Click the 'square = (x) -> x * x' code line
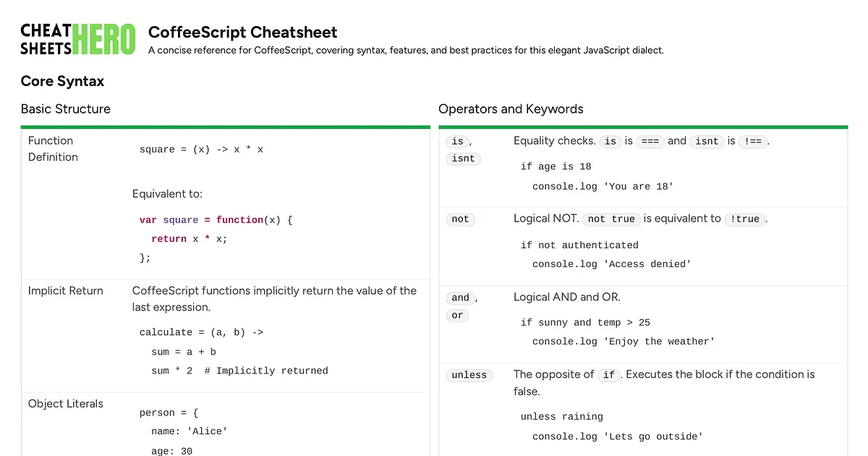Screen dimensions: 868x456 201,150
